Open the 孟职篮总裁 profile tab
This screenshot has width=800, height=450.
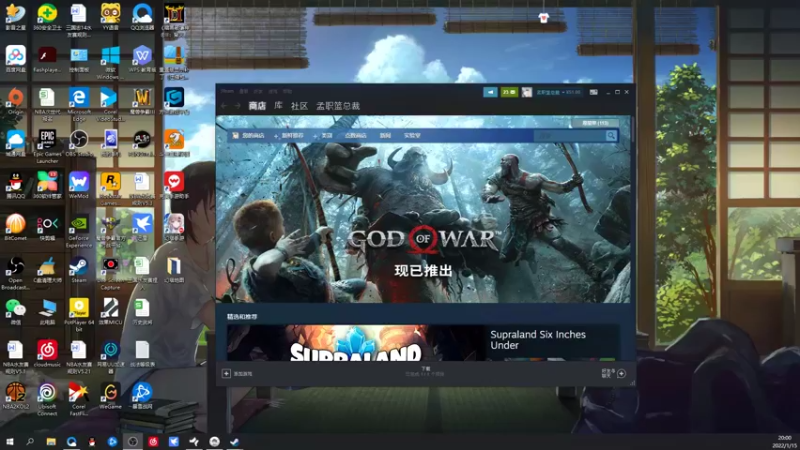338,106
